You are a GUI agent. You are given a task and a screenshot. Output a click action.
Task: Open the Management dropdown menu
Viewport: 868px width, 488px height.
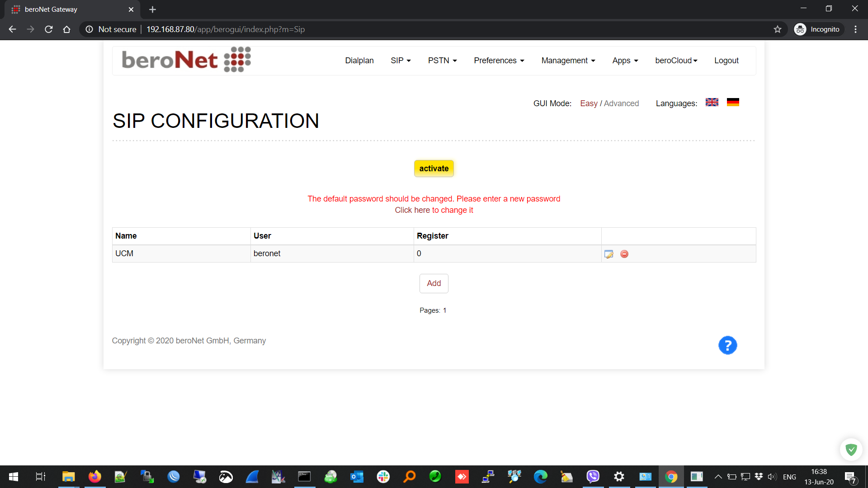[x=568, y=61]
